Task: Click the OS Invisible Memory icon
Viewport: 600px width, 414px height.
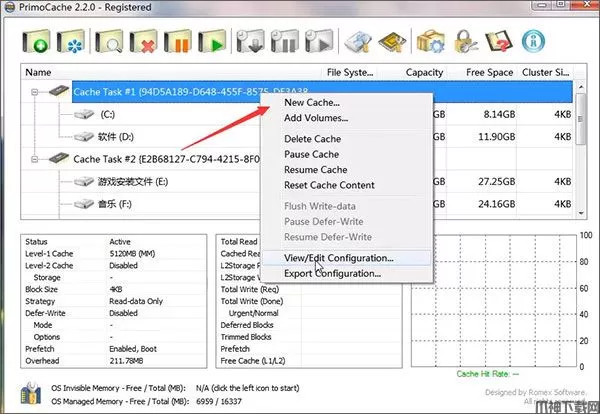Action: coord(31,393)
